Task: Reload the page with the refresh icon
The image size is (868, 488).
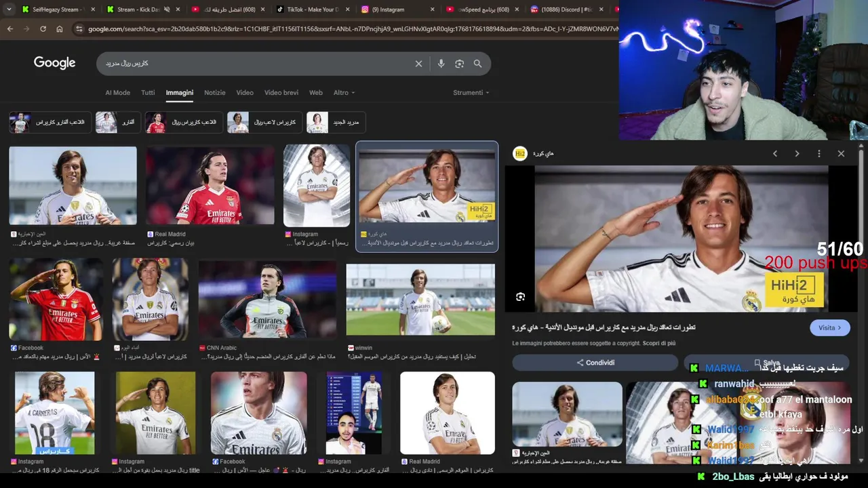Action: (x=43, y=28)
